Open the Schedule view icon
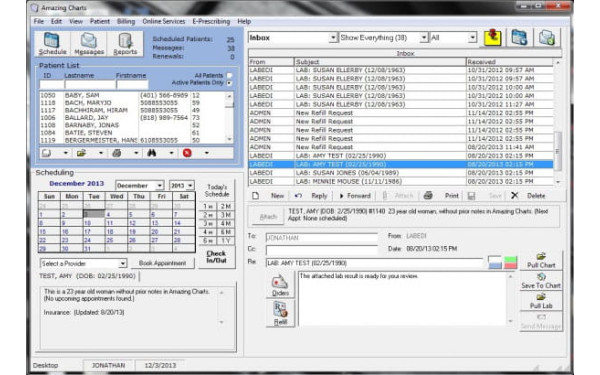 (x=52, y=44)
